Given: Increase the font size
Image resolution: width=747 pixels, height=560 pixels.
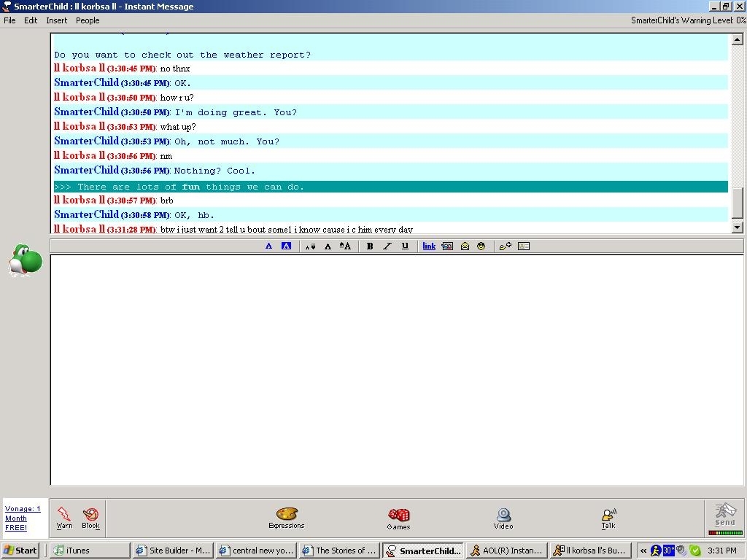Looking at the screenshot, I should click(345, 246).
